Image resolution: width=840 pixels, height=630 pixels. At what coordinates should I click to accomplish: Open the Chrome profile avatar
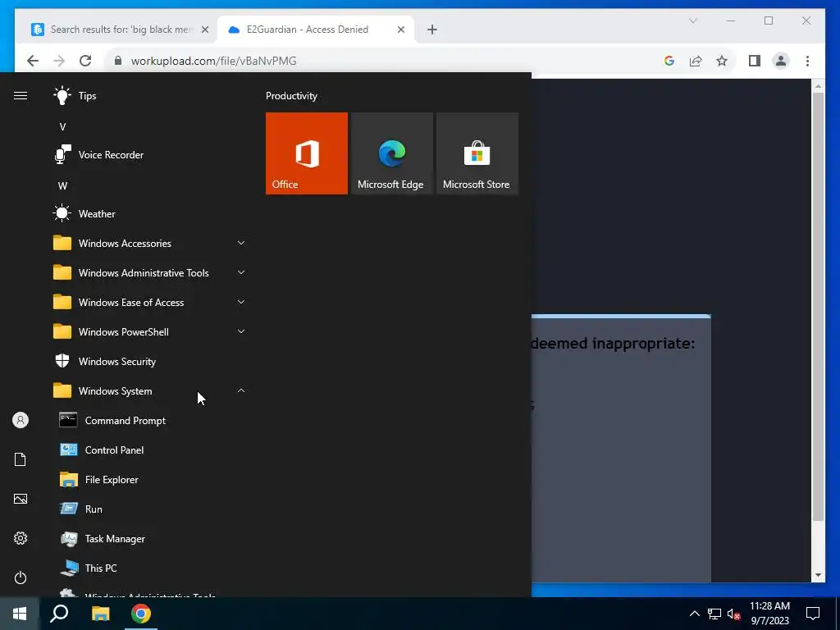pos(781,61)
